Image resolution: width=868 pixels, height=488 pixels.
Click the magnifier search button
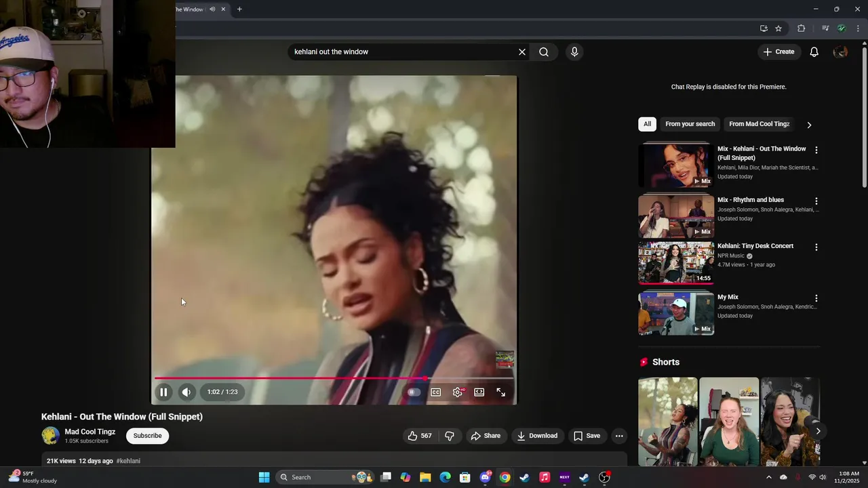pos(544,52)
